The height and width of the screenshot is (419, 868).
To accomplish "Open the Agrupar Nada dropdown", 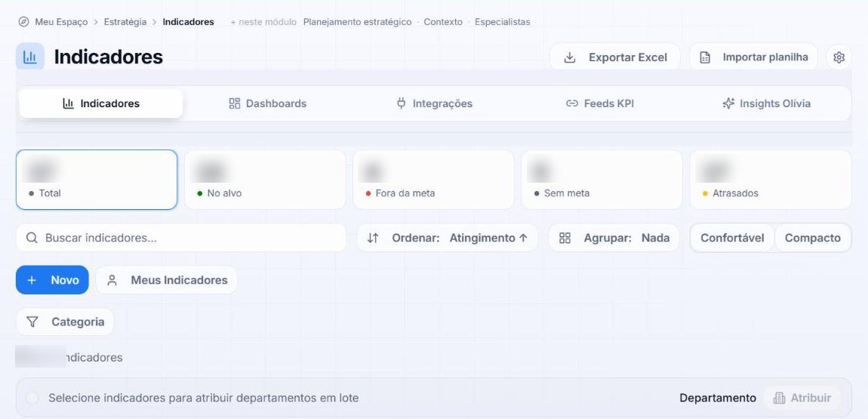I will point(614,238).
